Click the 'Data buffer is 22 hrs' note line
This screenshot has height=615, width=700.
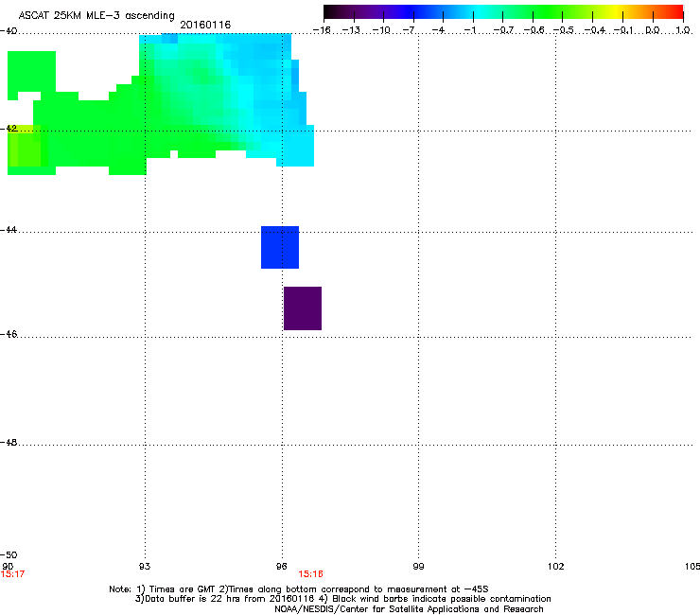[342, 599]
